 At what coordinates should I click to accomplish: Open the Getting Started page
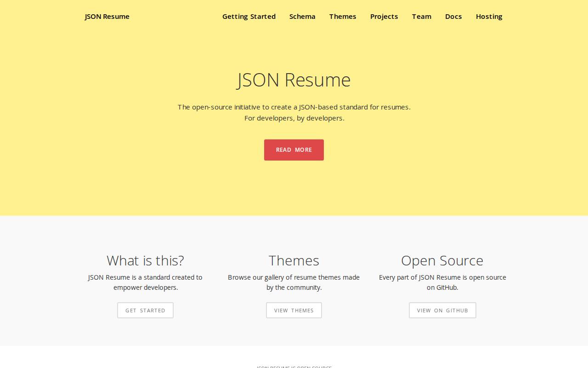coord(249,17)
